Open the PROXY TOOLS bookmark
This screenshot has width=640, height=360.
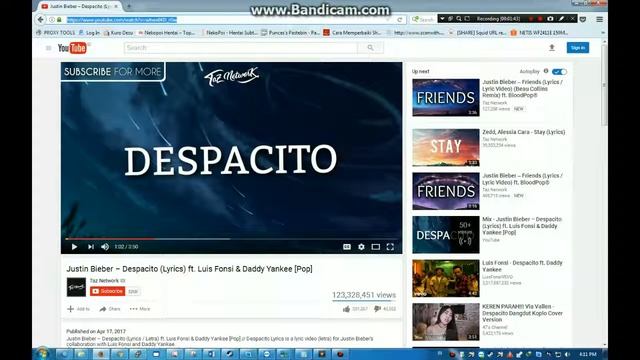[x=56, y=33]
